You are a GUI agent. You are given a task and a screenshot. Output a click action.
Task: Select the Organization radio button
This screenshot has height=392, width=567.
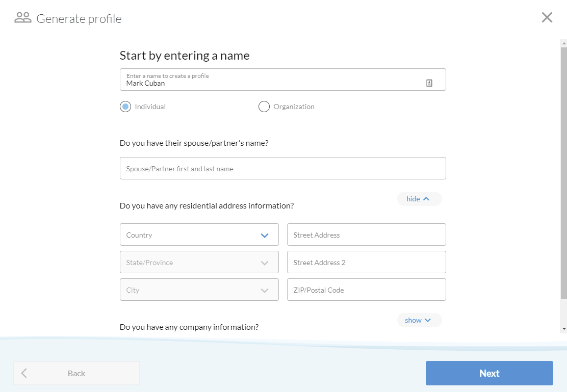(x=264, y=107)
